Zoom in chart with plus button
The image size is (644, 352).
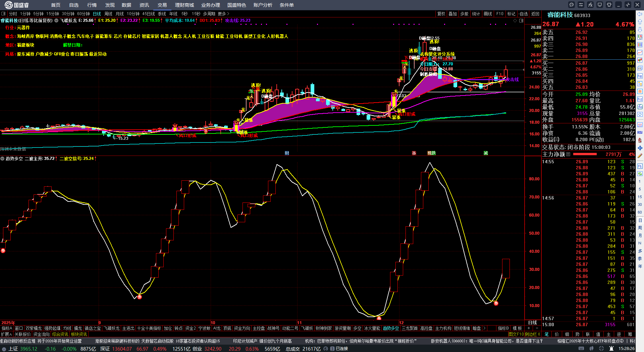(x=529, y=328)
